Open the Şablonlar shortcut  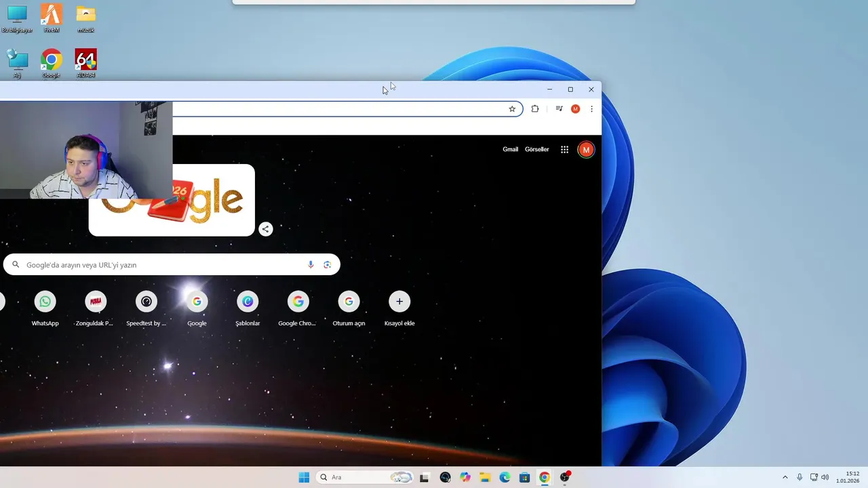coord(248,309)
